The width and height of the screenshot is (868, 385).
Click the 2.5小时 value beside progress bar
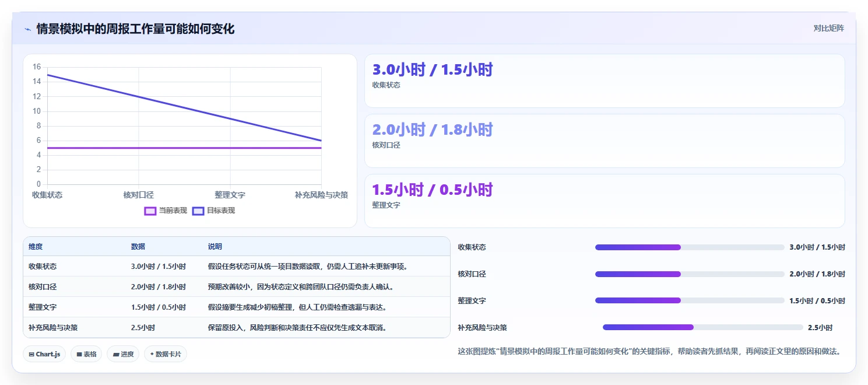point(820,328)
